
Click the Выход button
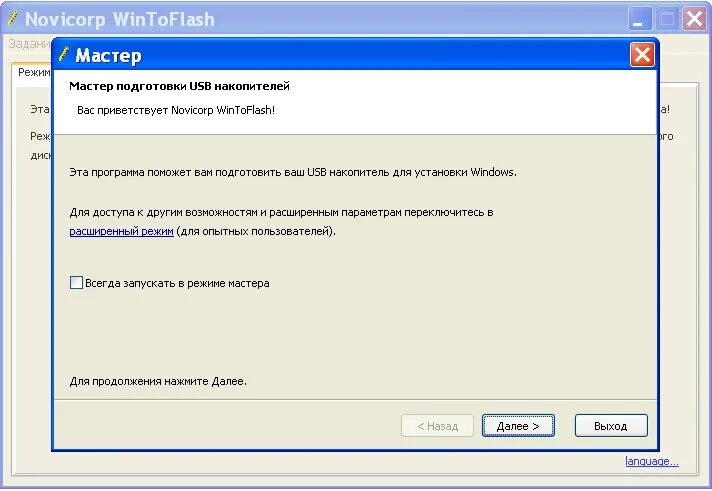[611, 426]
